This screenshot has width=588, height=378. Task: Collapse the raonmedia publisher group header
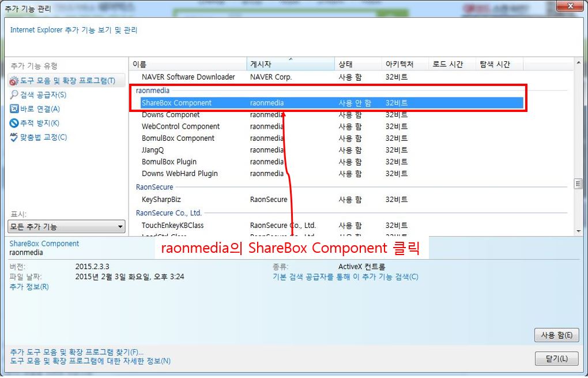pos(152,91)
